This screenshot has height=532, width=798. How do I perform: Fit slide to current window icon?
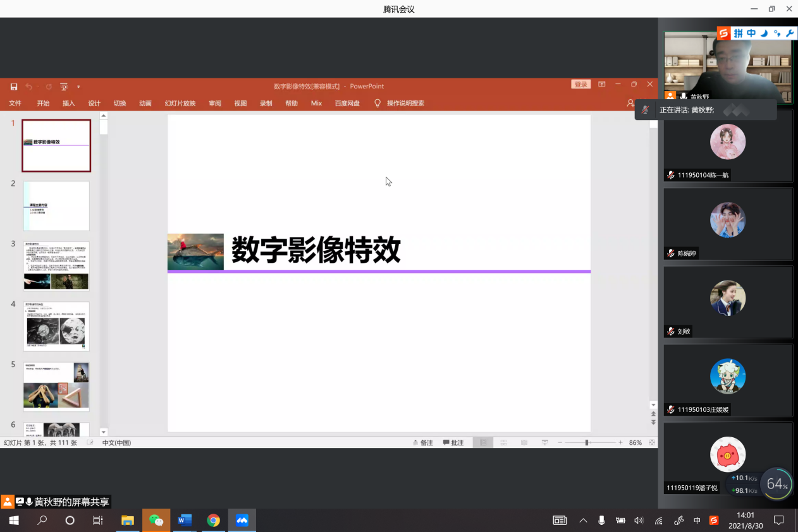[652, 443]
